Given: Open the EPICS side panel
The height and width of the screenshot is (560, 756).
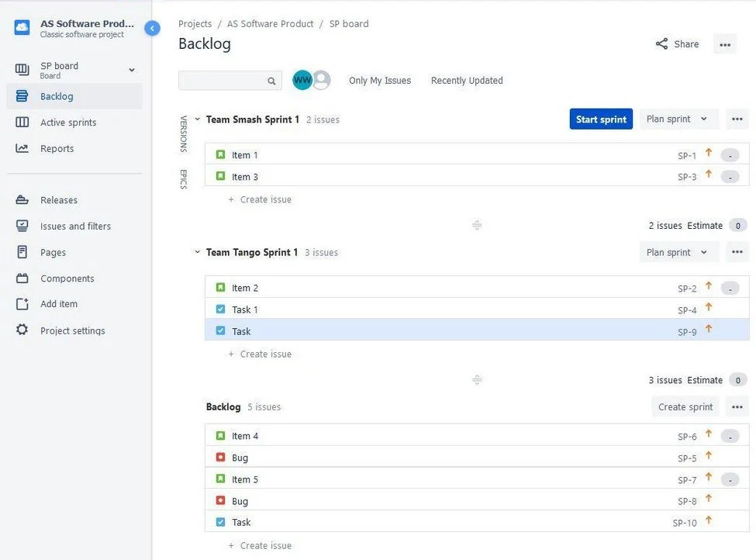Looking at the screenshot, I should tap(183, 179).
